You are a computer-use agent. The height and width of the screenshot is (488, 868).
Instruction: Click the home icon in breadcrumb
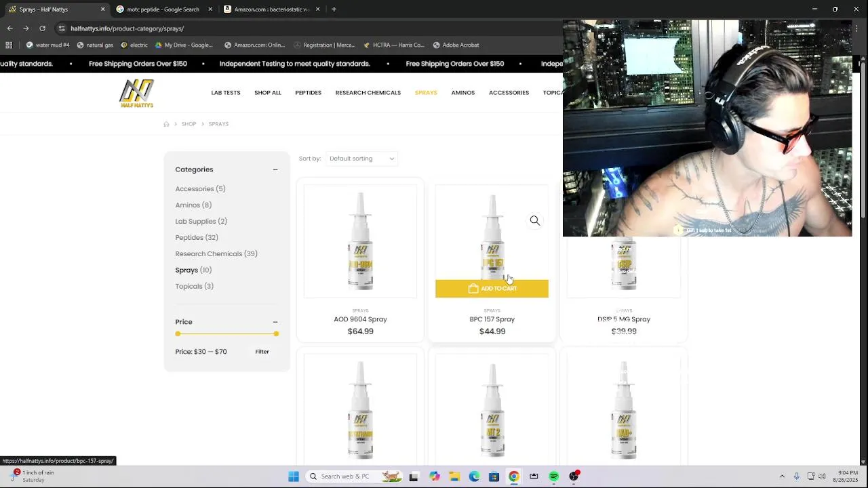click(x=166, y=124)
